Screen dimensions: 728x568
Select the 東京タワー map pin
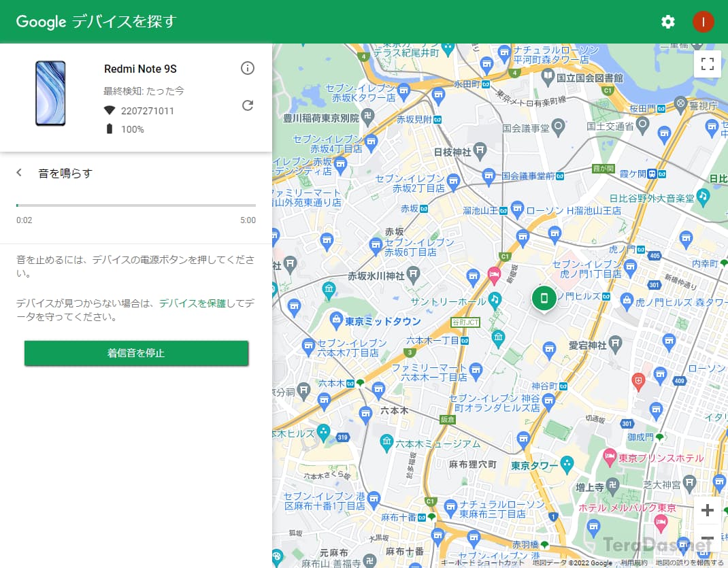567,464
